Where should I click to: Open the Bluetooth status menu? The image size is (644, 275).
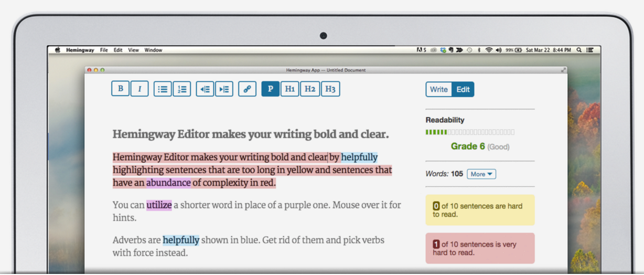479,50
